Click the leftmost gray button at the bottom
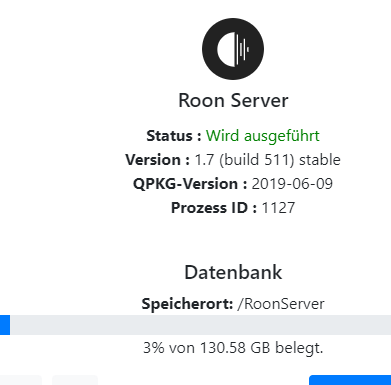 [21, 380]
